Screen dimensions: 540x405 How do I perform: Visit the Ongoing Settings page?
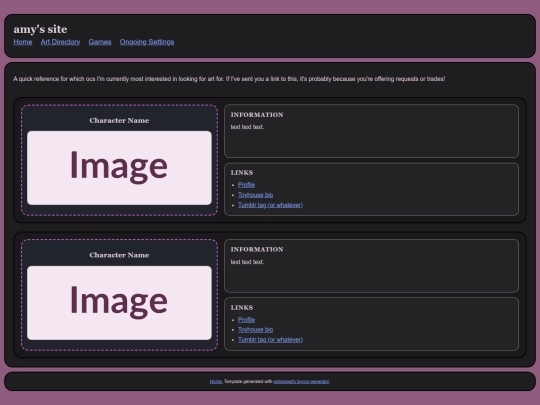147,42
